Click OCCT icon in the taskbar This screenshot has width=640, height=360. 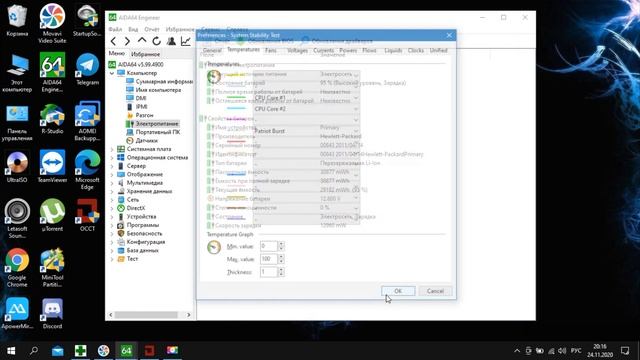[x=149, y=350]
